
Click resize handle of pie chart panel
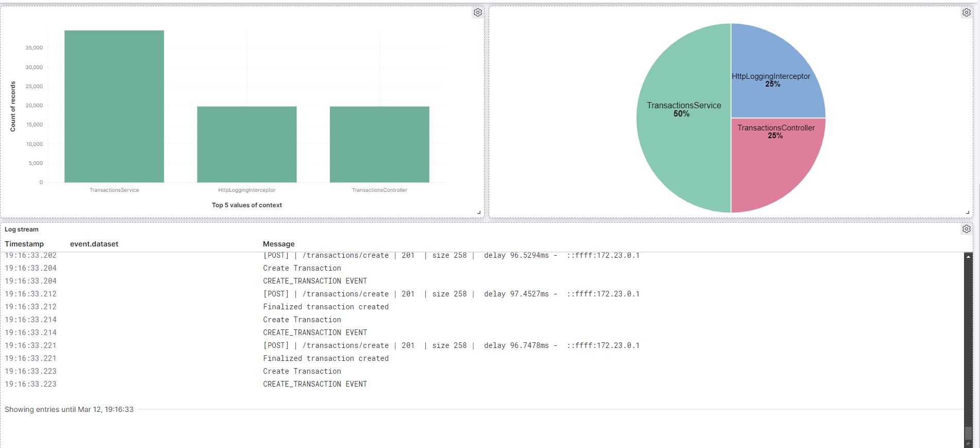(x=968, y=212)
